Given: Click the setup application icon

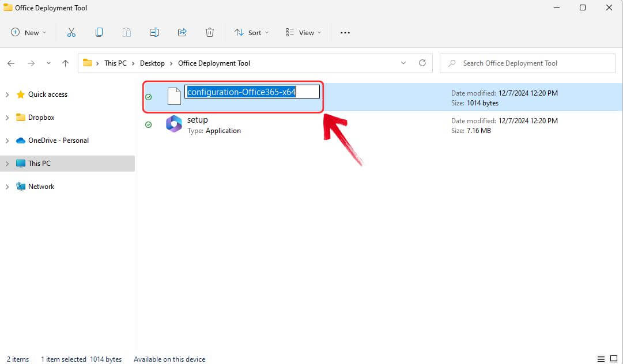Looking at the screenshot, I should (174, 124).
